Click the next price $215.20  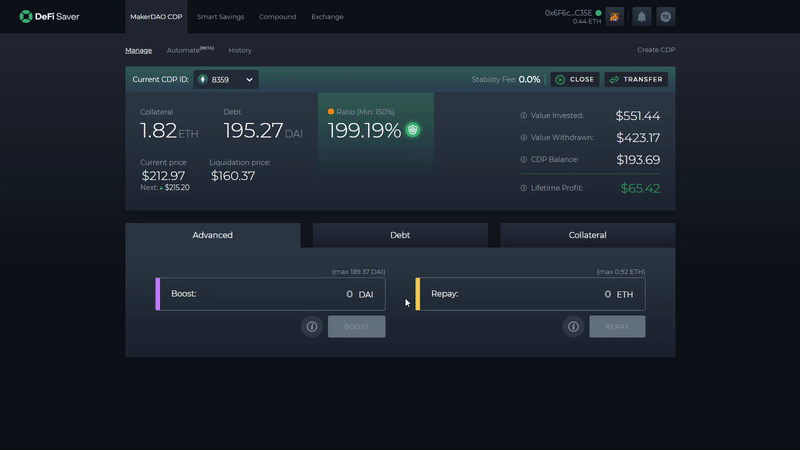177,187
